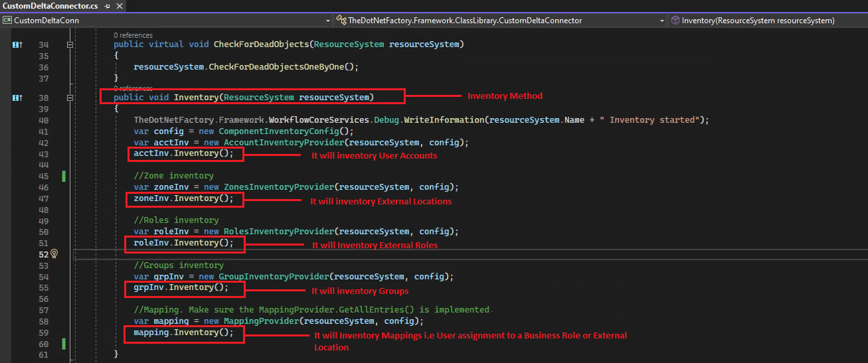Click line number 61
This screenshot has height=363, width=868.
pos(43,355)
